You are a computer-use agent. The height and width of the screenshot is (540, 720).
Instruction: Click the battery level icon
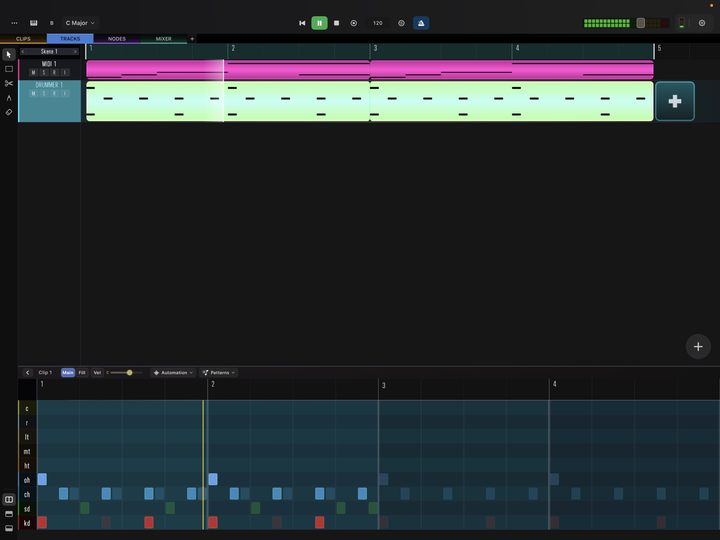(682, 23)
